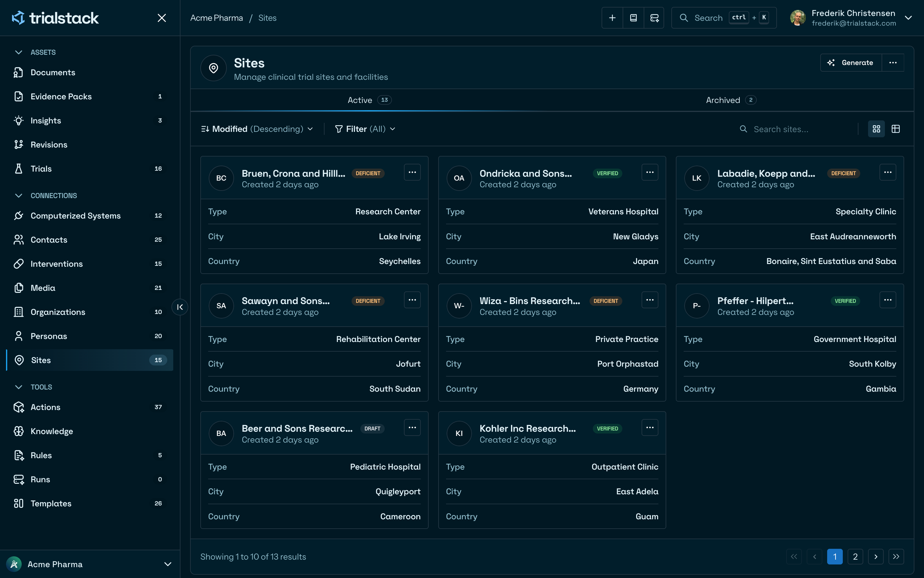Viewport: 924px width, 578px height.
Task: Open Runs section
Action: [x=90, y=479]
